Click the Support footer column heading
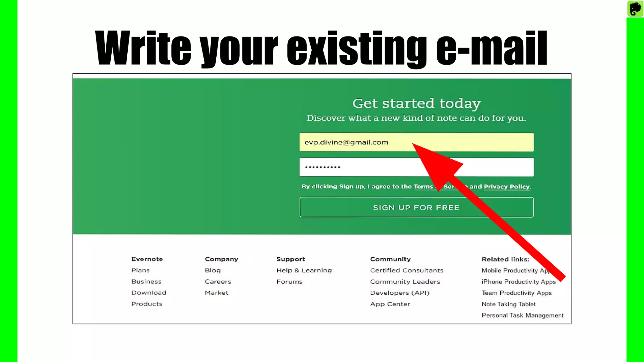This screenshot has height=362, width=644. (x=291, y=259)
